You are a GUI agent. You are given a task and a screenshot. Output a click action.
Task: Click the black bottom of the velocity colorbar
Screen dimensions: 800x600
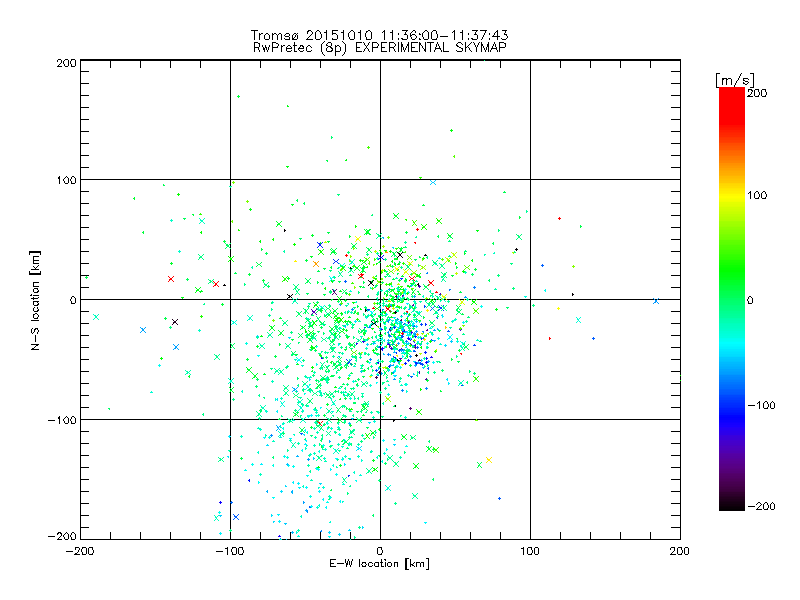tap(732, 503)
